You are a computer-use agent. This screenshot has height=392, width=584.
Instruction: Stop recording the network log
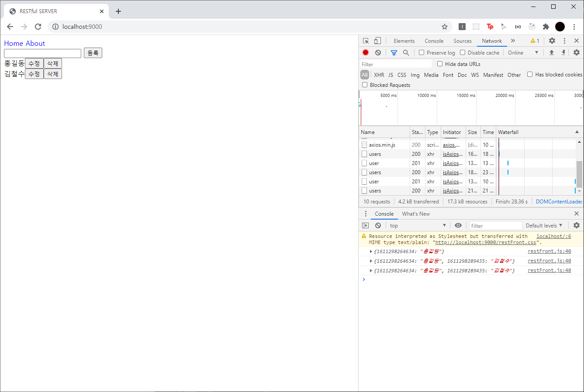366,53
